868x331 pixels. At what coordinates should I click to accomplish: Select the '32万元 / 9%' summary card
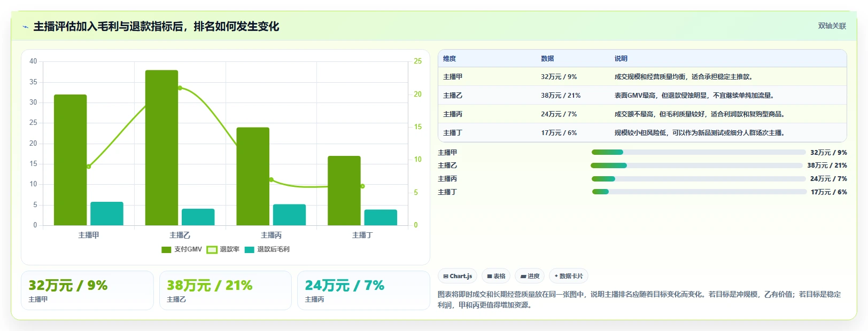(x=87, y=290)
